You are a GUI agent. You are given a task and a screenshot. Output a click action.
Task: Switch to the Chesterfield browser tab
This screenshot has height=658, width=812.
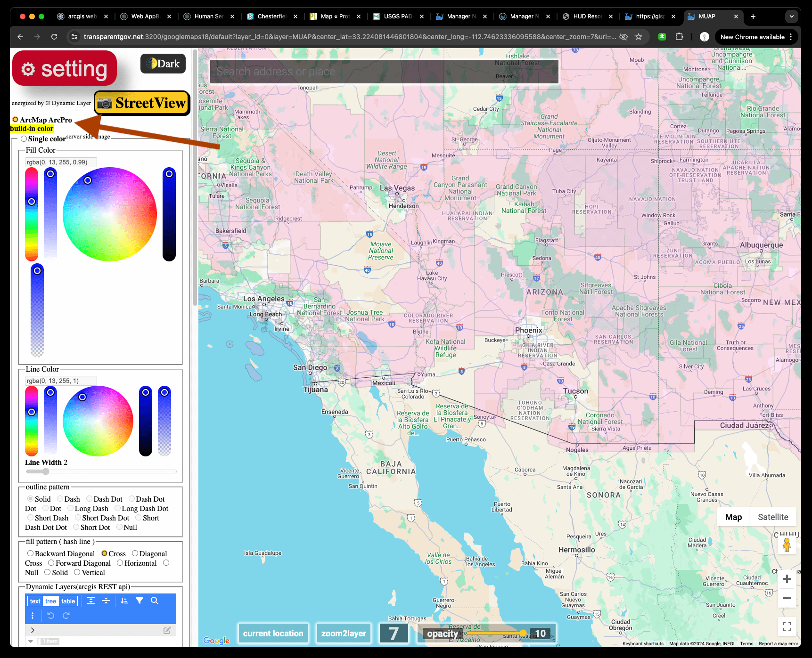272,16
